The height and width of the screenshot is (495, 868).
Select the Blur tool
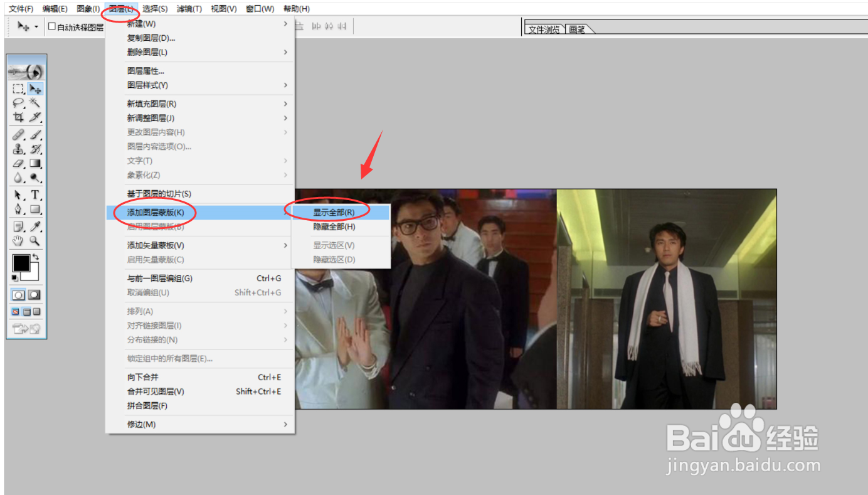(18, 178)
